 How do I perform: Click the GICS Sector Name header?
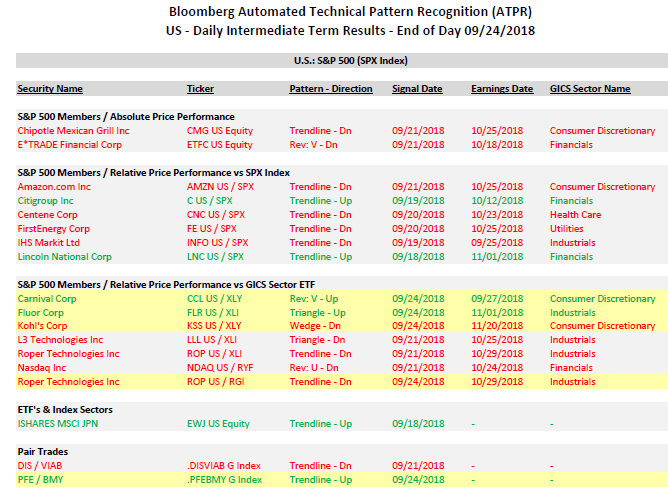pos(590,89)
